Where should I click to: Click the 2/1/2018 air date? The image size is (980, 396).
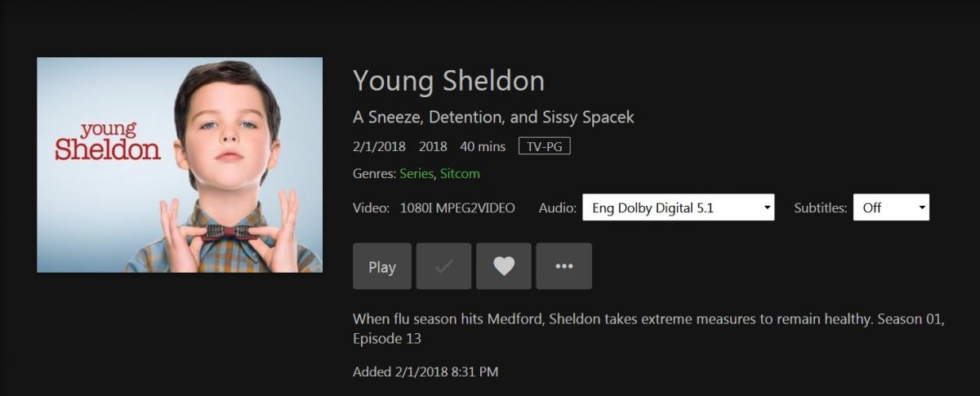point(381,147)
